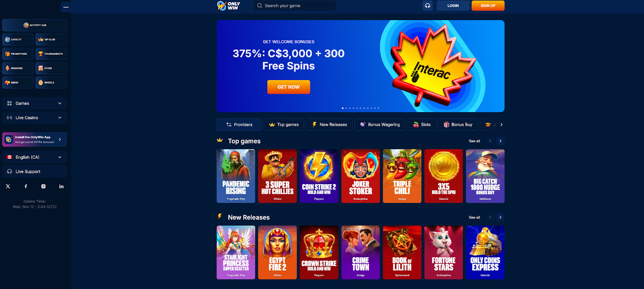Select the Providers category tab
The width and height of the screenshot is (644, 289).
tap(239, 125)
